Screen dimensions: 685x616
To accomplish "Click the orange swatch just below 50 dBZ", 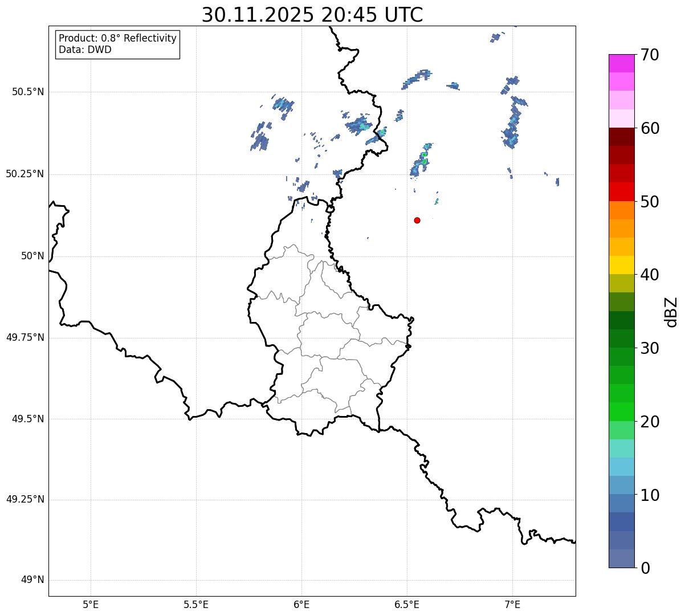I will [621, 210].
